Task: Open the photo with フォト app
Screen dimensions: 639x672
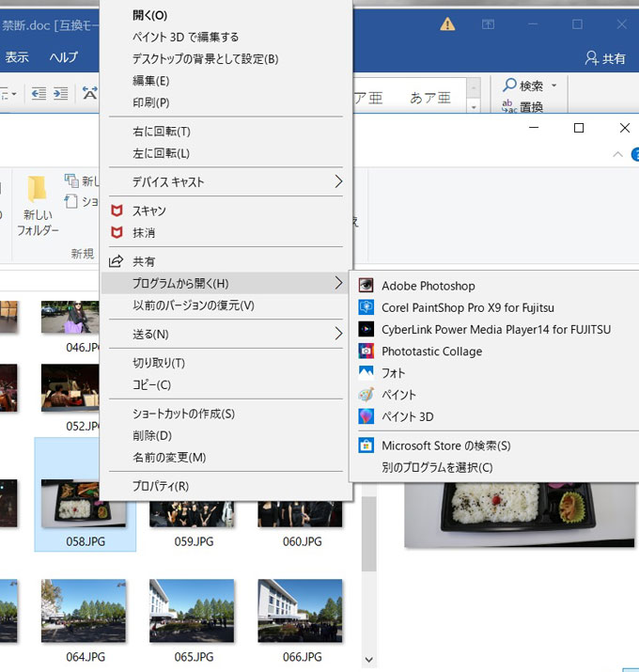Action: tap(393, 373)
